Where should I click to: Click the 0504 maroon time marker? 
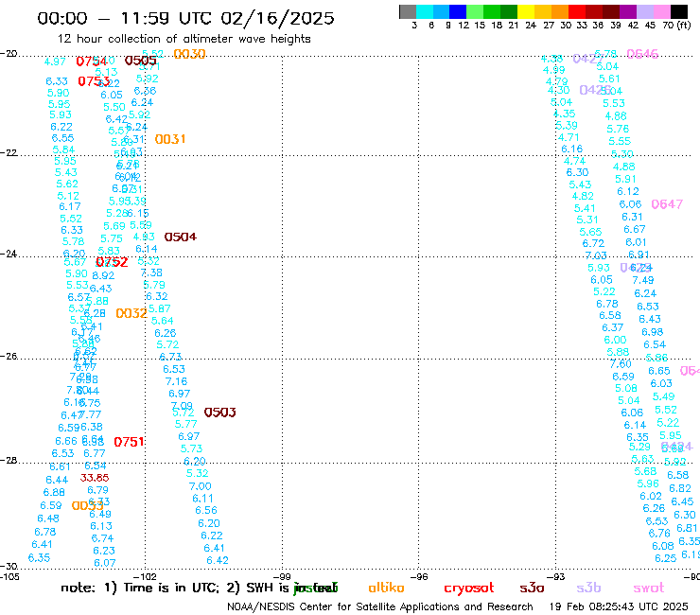click(x=181, y=237)
